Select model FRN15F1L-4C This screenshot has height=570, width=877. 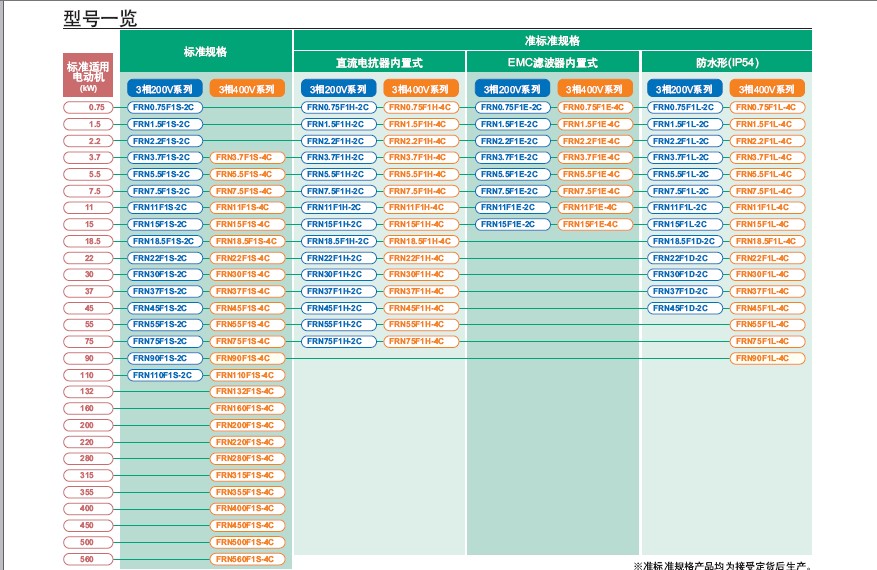tap(767, 224)
